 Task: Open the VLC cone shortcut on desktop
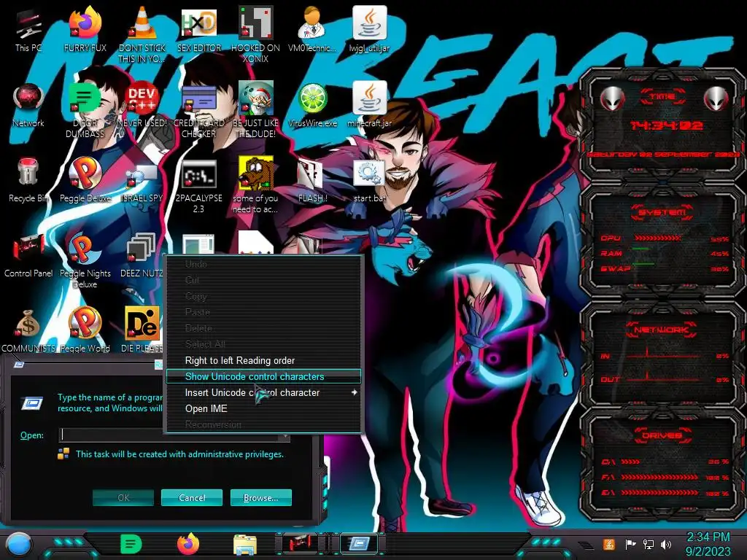142,34
